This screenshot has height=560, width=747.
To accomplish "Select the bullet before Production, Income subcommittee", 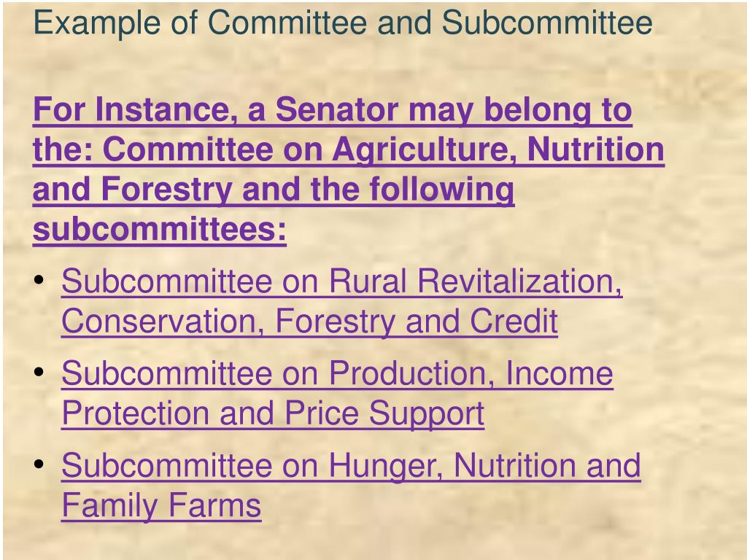I will pos(39,372).
